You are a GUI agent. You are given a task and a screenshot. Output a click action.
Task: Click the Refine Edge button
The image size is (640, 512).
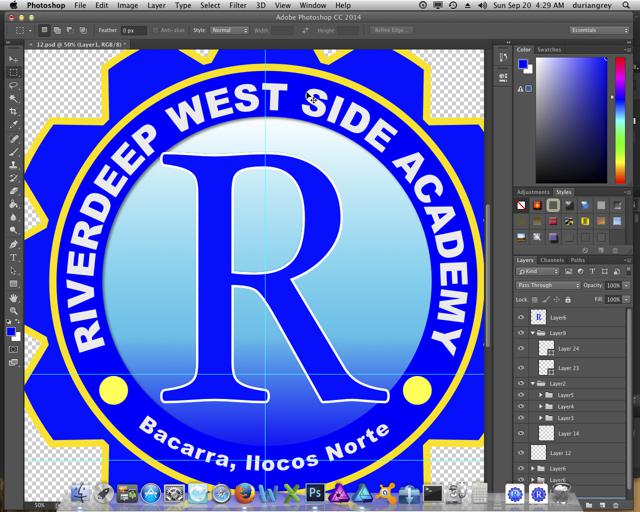click(392, 31)
